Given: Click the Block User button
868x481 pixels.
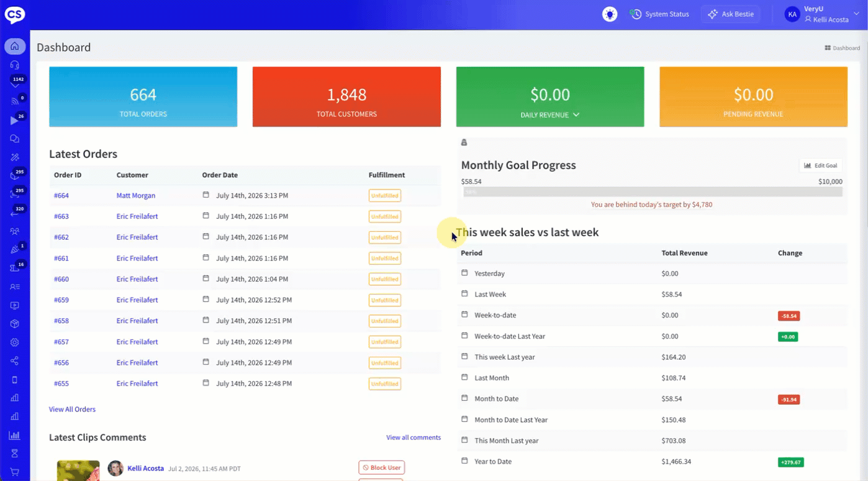Looking at the screenshot, I should 382,467.
